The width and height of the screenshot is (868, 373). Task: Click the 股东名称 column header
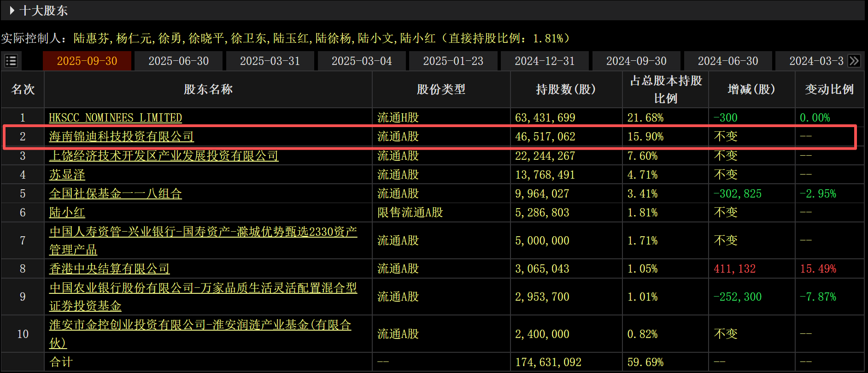click(208, 89)
